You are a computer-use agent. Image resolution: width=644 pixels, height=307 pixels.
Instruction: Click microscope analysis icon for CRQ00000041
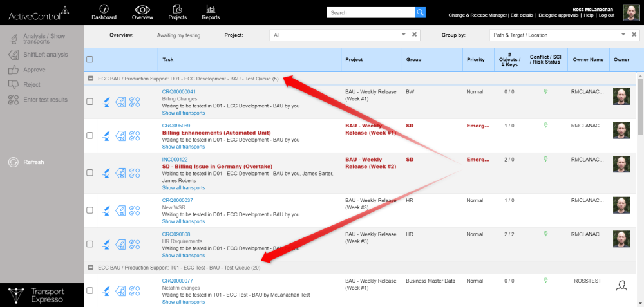coord(106,102)
